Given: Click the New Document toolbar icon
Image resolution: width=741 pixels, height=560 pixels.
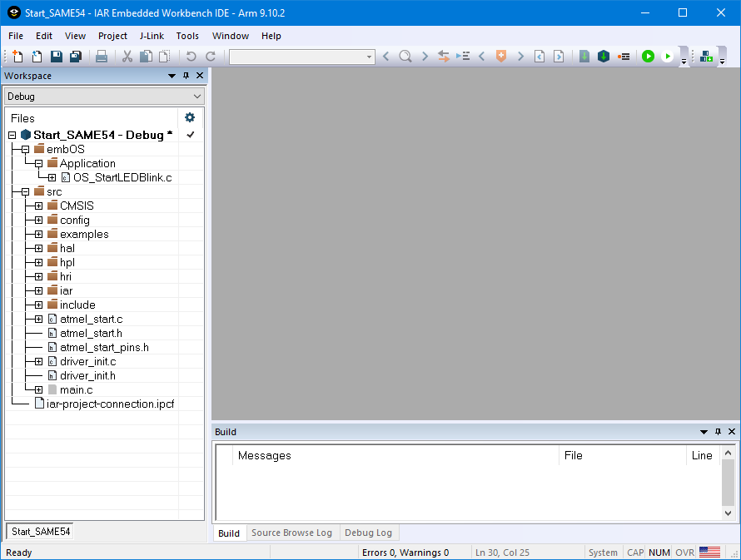Looking at the screenshot, I should click(x=18, y=57).
